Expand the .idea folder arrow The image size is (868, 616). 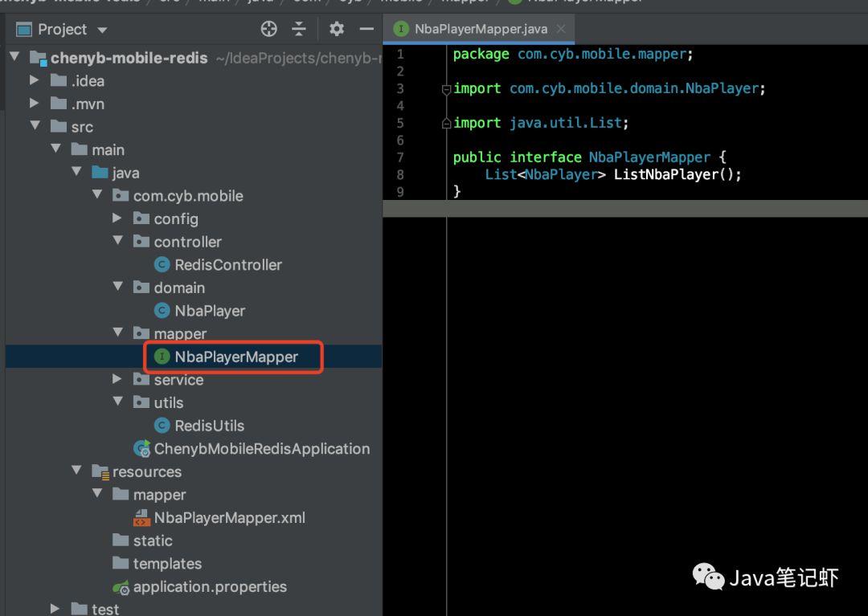point(35,80)
